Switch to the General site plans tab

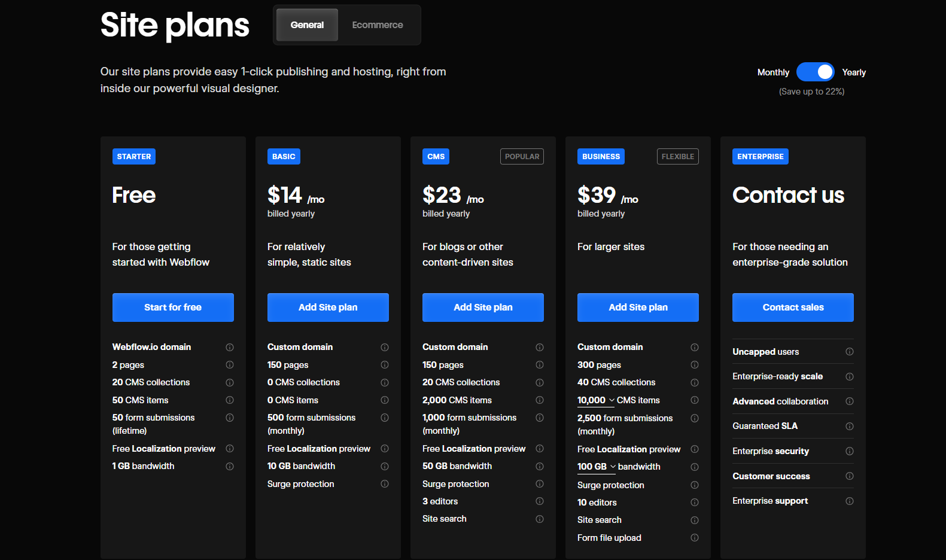307,25
